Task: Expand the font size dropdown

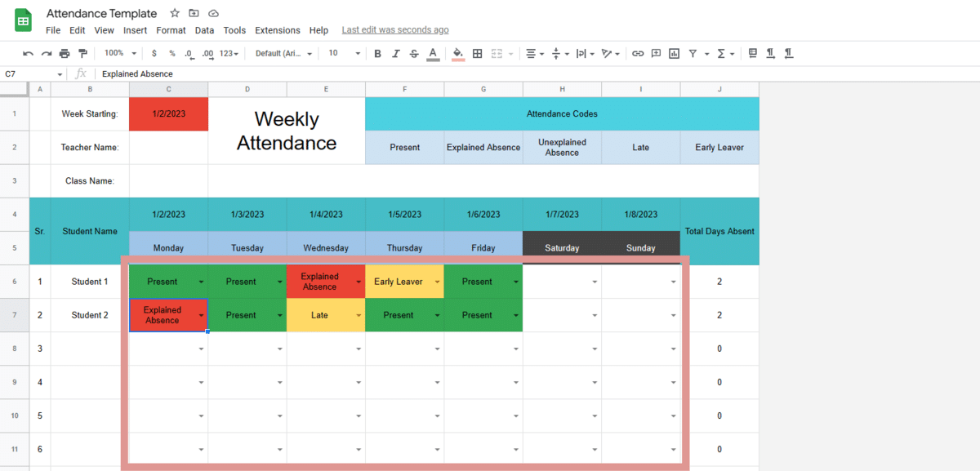Action: pyautogui.click(x=357, y=52)
